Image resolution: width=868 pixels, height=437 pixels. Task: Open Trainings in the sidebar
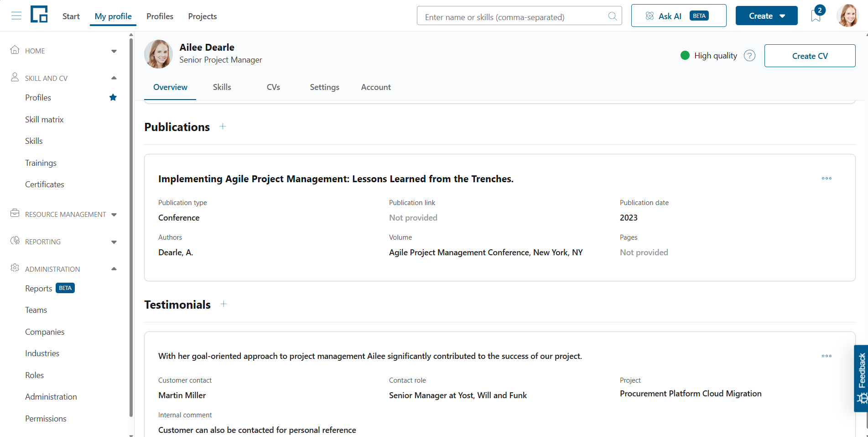41,163
